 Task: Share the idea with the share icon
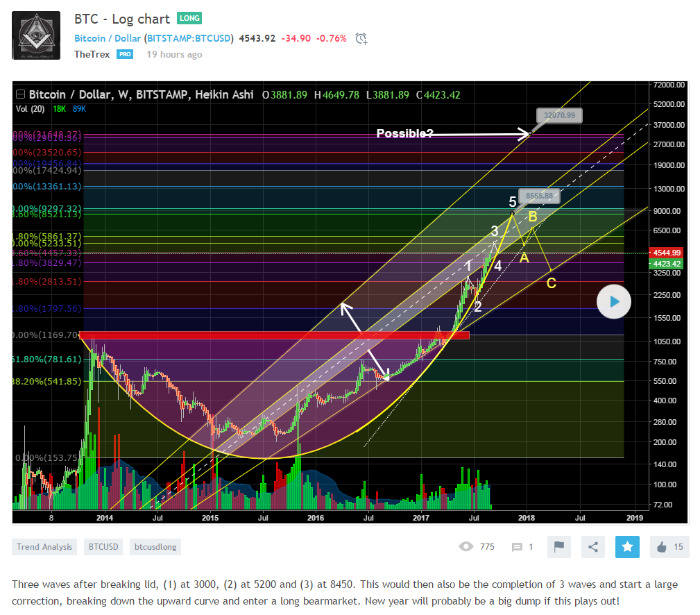point(593,547)
